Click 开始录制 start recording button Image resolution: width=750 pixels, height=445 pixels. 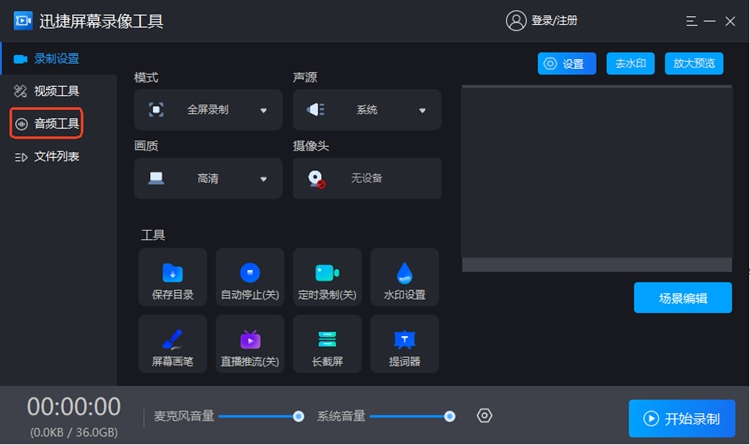point(682,419)
